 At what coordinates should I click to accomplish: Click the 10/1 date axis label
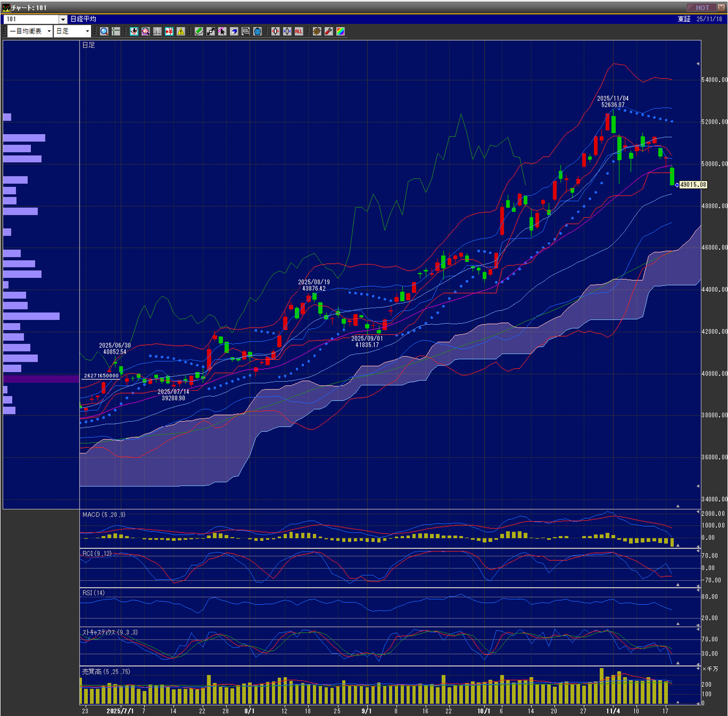[x=484, y=711]
